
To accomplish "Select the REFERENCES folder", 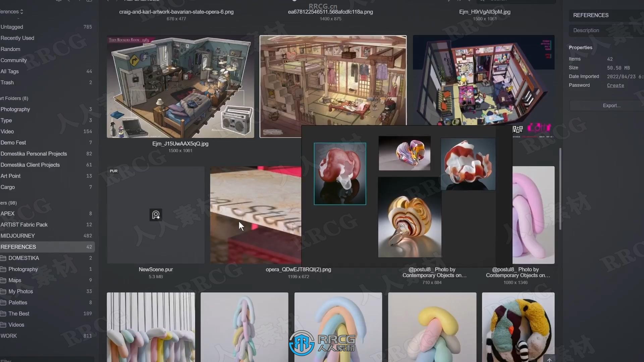I will point(47,247).
